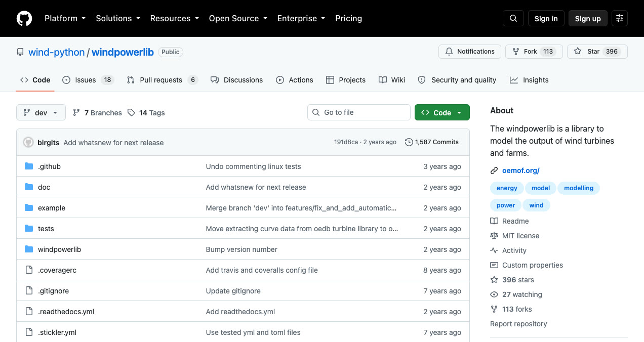This screenshot has width=644, height=342.
Task: Select the model topic tag
Action: pyautogui.click(x=541, y=188)
